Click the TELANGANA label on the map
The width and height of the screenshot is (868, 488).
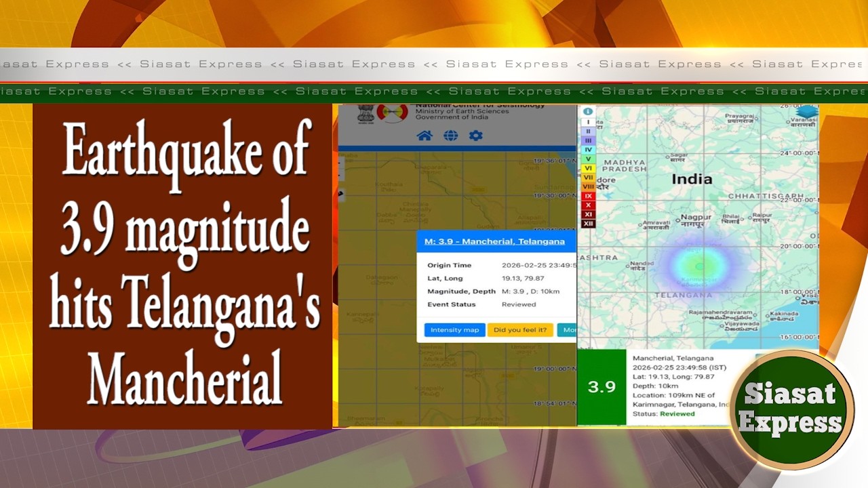[x=684, y=295]
